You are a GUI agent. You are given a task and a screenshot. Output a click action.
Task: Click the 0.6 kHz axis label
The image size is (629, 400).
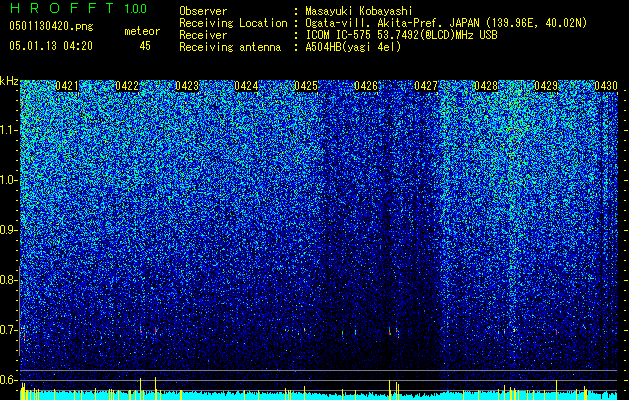click(9, 380)
